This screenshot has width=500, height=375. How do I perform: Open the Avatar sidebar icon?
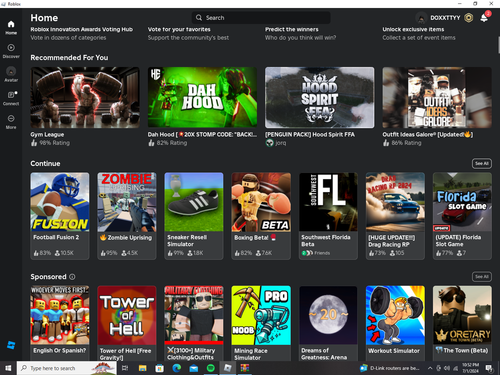point(11,74)
